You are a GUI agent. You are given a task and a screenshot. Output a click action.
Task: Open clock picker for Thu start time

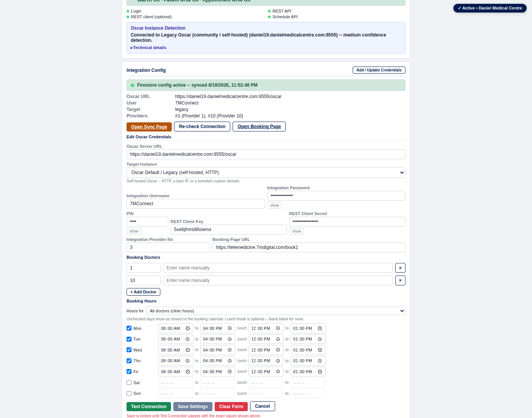188,361
